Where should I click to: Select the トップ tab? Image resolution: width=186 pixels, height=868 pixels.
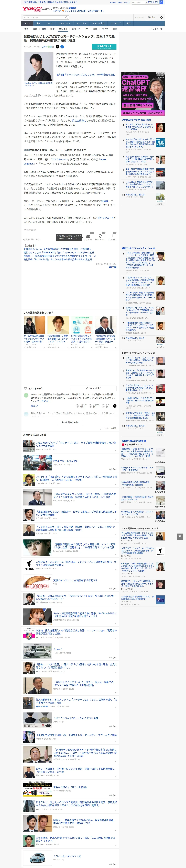pos(27,24)
